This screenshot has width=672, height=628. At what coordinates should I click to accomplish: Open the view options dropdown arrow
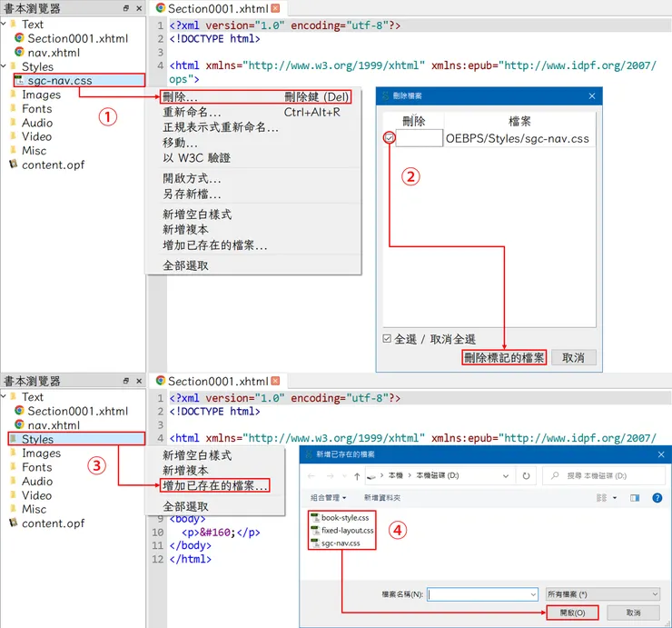[615, 498]
